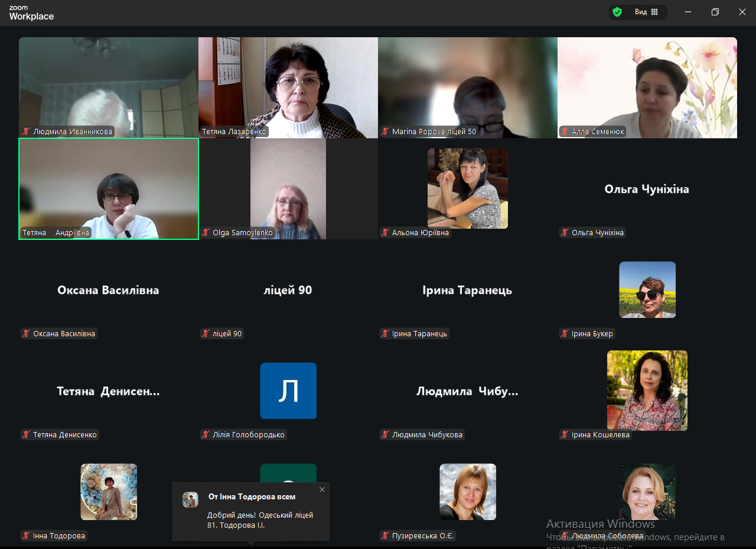Click Ірина Кошелева's profile photo
The height and width of the screenshot is (549, 756).
(x=647, y=390)
